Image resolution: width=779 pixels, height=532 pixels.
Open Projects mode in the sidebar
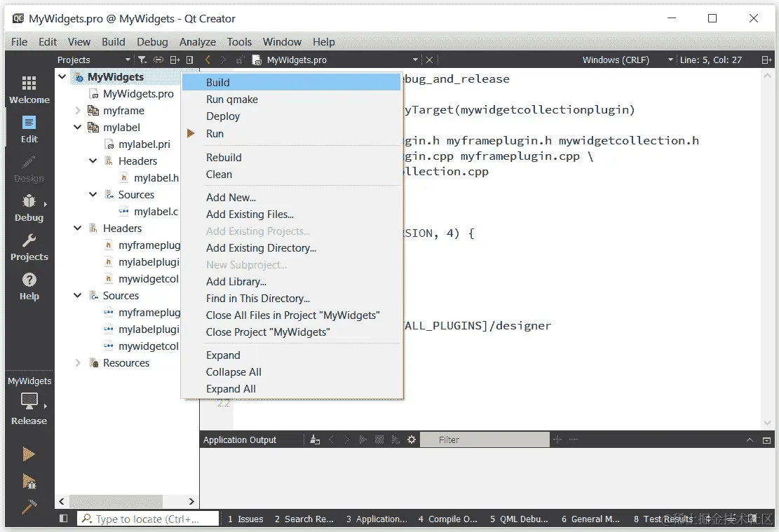tap(29, 247)
